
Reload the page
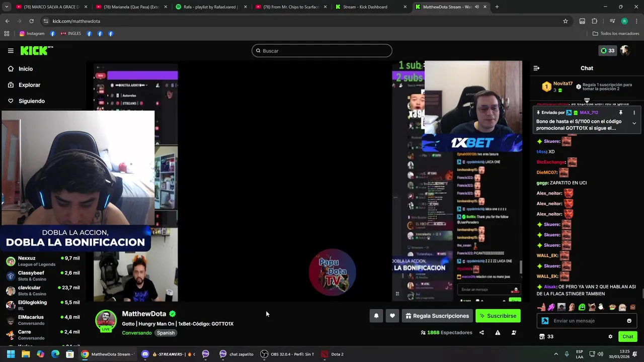tap(31, 21)
